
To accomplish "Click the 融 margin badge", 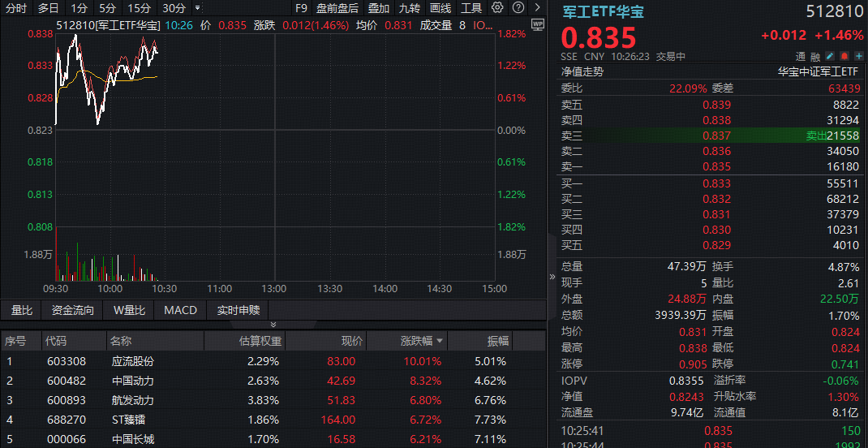I will 815,56.
